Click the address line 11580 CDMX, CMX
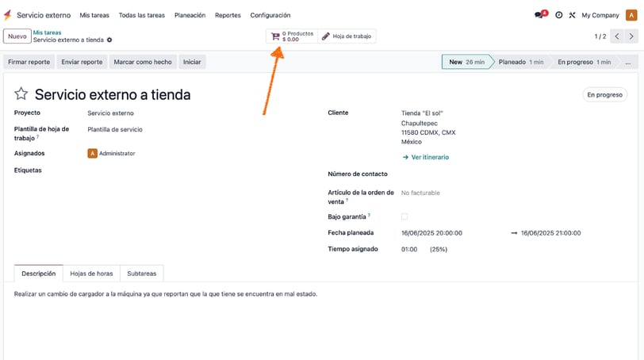 point(428,132)
